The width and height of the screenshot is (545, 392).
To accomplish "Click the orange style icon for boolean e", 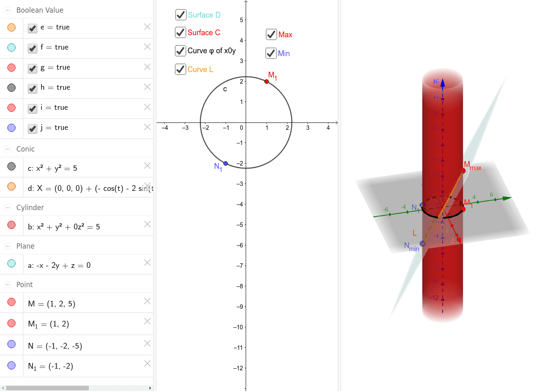I will coord(11,26).
